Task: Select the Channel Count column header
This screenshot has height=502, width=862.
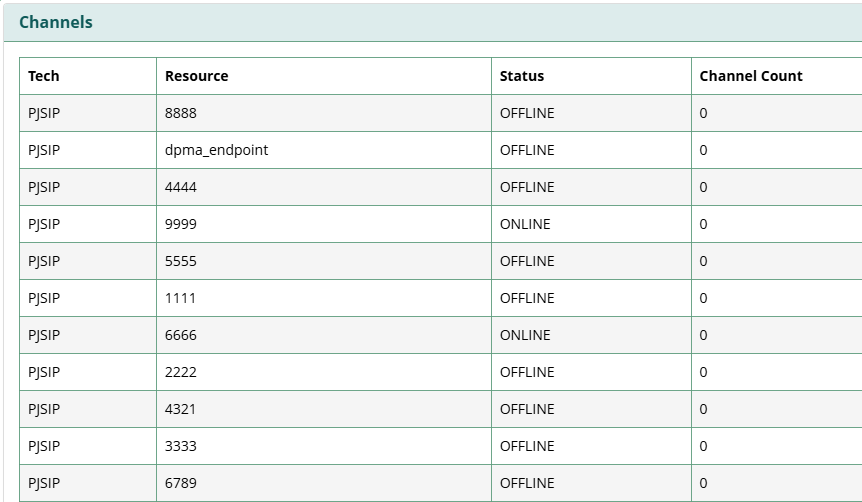Action: click(x=751, y=76)
